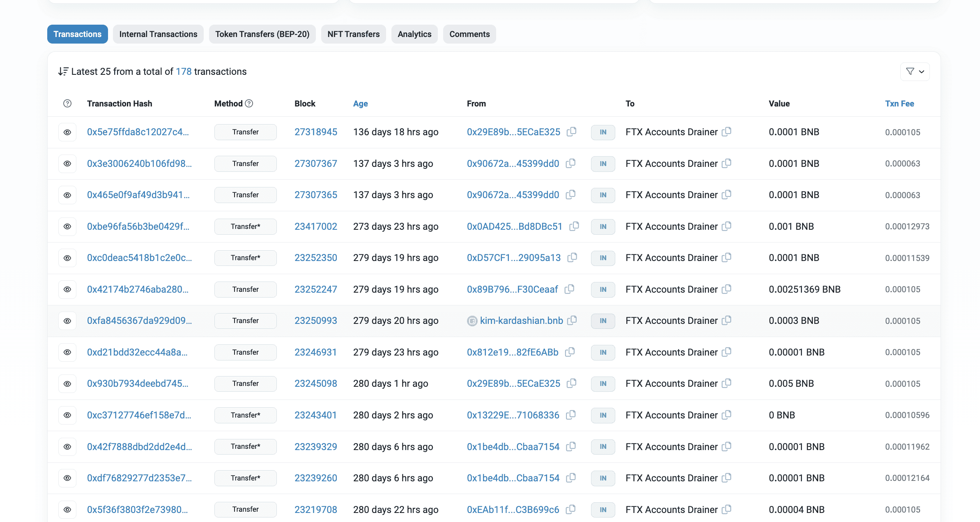Click the sort icon beside Latest 25
980x522 pixels.
63,72
